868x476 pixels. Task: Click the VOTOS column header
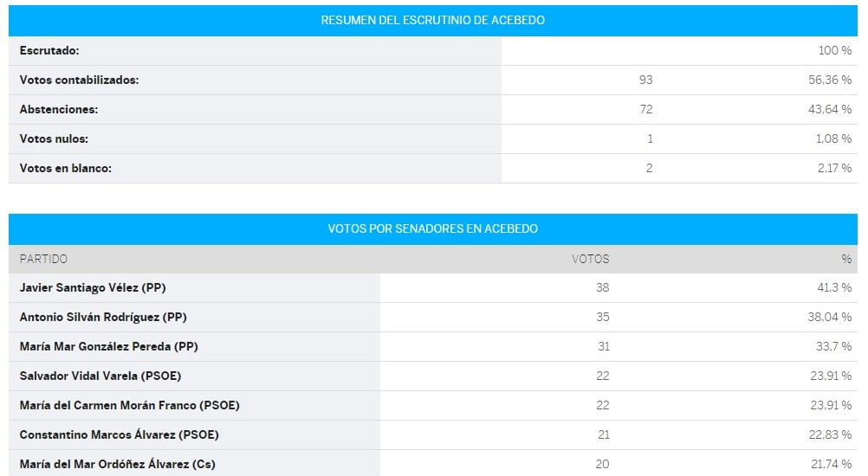590,260
